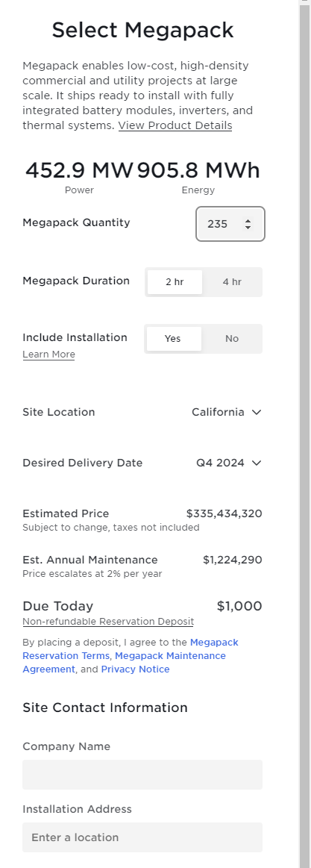311x868 pixels.
Task: Focus the Company Name input field
Action: coord(142,775)
